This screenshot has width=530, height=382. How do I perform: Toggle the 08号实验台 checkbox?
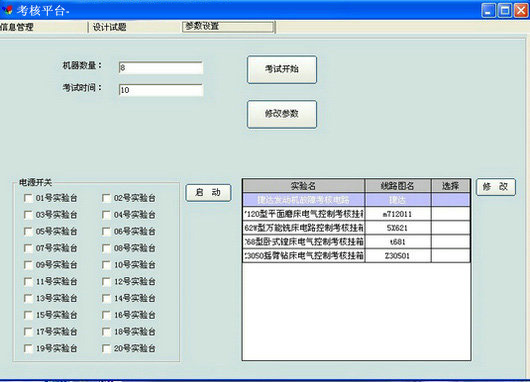click(106, 248)
